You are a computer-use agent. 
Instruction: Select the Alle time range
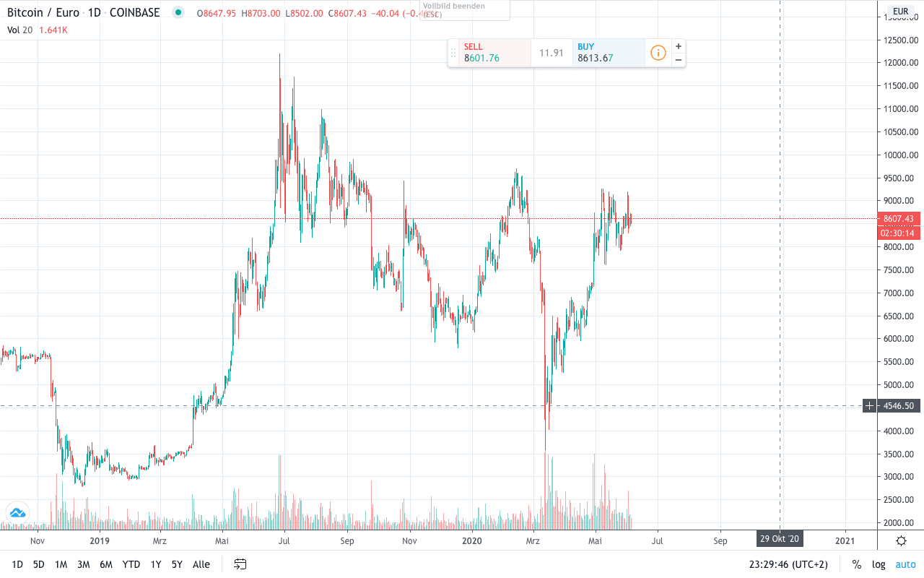(201, 564)
